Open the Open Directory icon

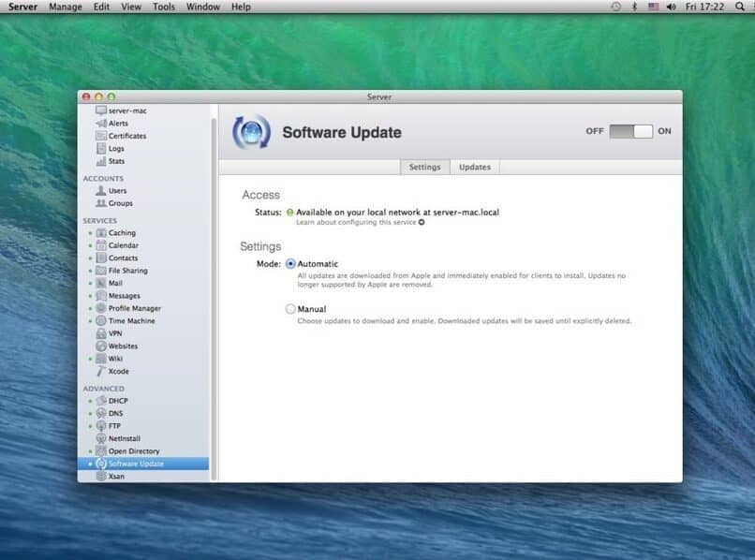101,451
